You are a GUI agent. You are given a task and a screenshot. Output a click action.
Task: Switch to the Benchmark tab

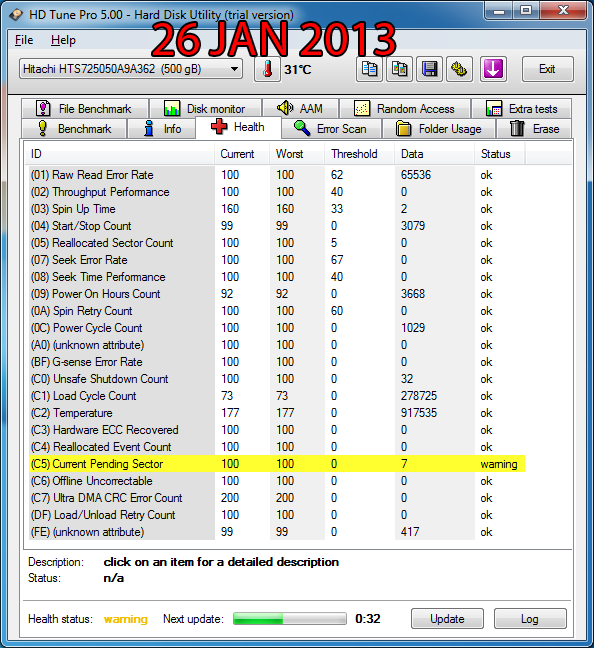pos(74,129)
